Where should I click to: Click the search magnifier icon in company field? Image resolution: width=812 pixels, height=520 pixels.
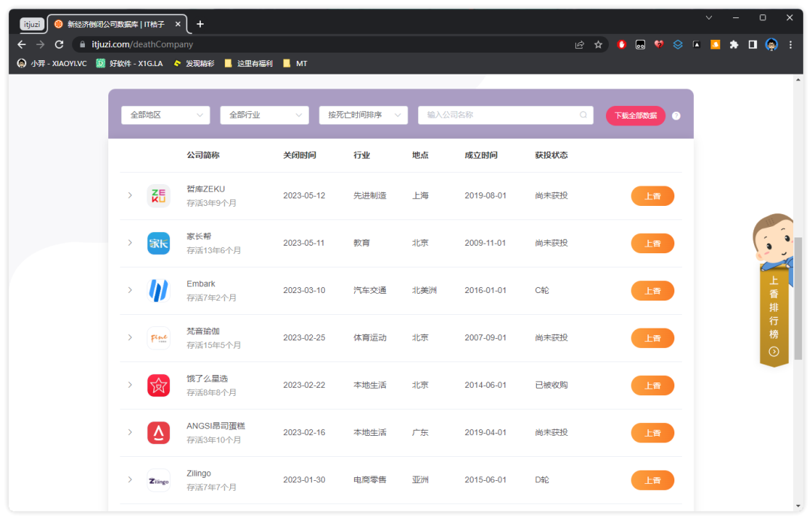pyautogui.click(x=583, y=116)
